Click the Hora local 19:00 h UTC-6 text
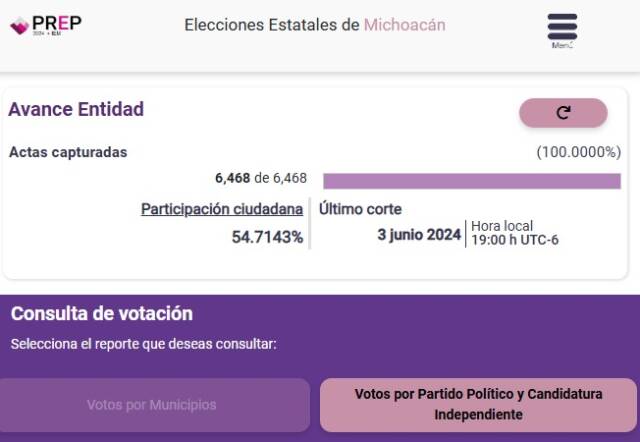The height and width of the screenshot is (442, 640). pyautogui.click(x=515, y=233)
